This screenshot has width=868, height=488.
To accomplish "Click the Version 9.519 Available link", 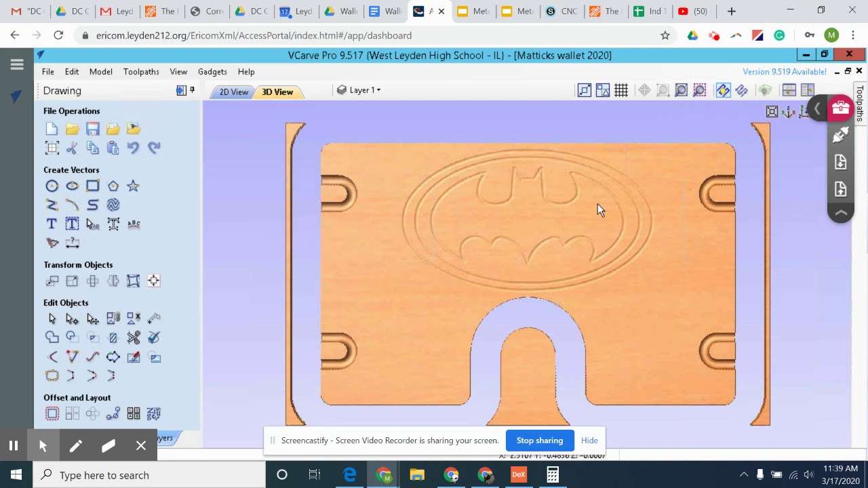I will [x=785, y=72].
